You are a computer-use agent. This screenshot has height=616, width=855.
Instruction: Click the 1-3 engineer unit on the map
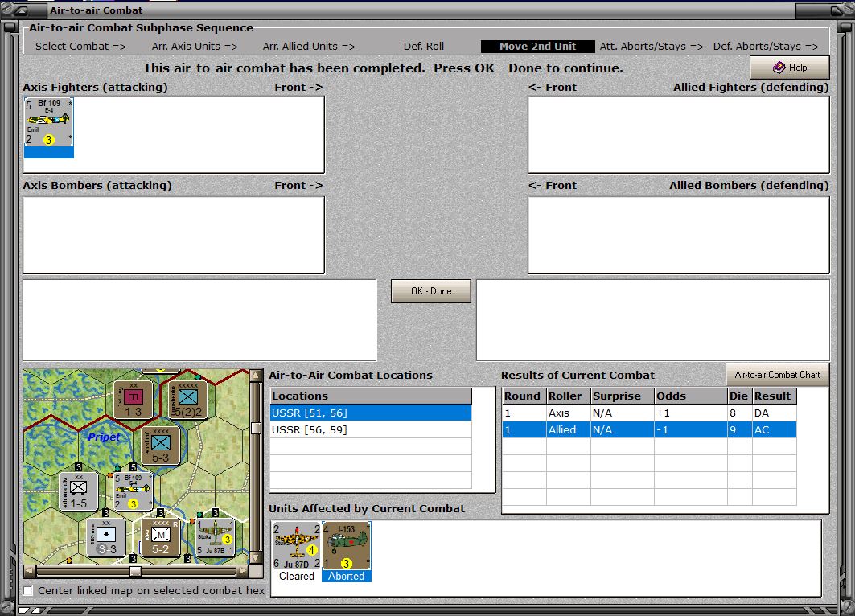coord(133,400)
